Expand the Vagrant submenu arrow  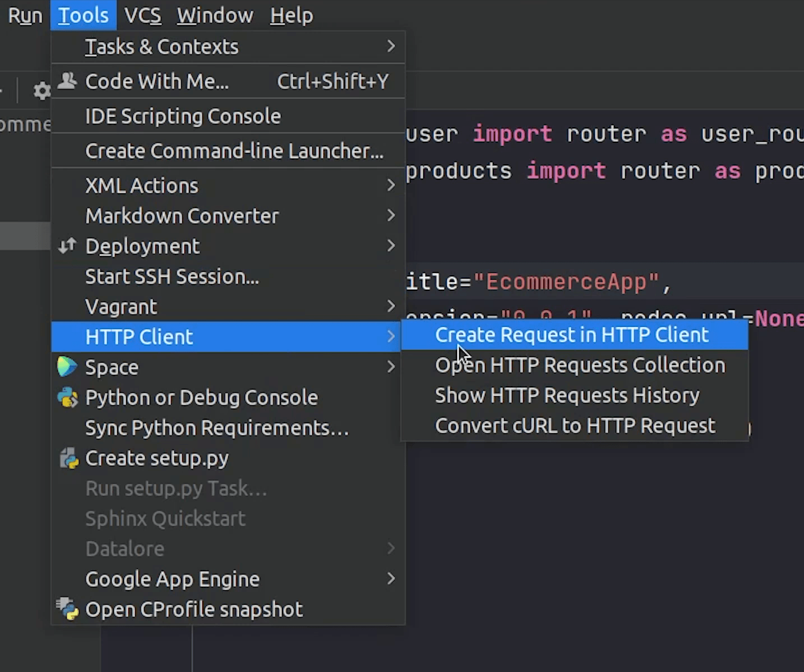pos(391,307)
